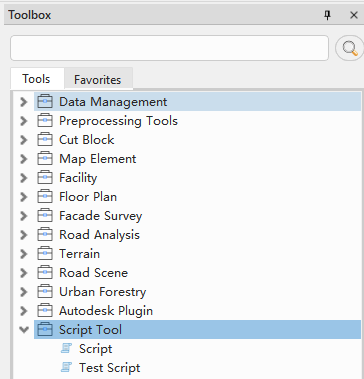
Task: Click the scroll icon beside Script
Action: [x=66, y=349]
